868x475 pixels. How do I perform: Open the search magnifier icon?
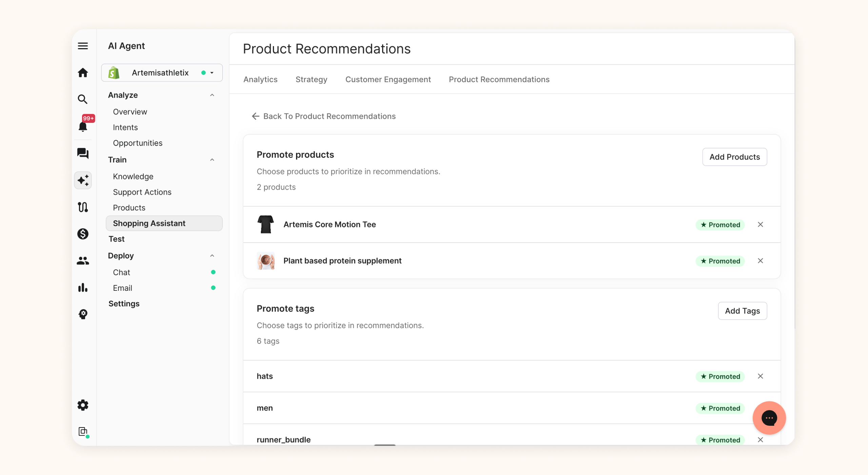(x=83, y=99)
